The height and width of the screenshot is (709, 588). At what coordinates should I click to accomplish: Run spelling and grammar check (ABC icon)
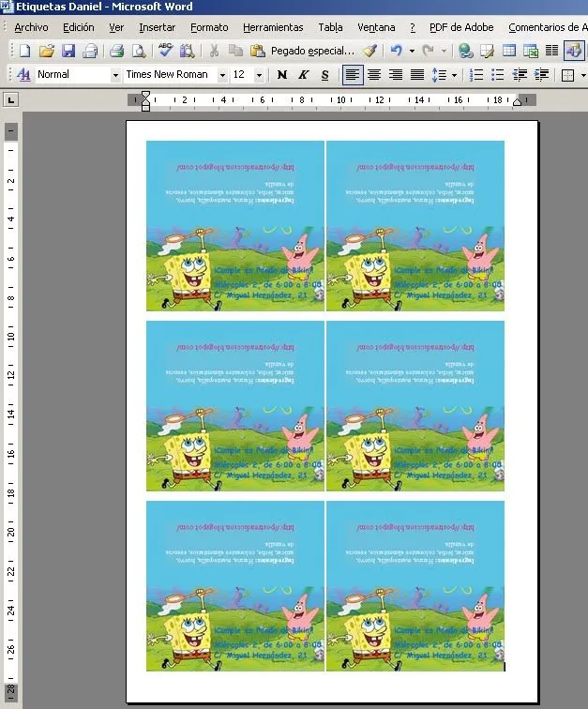click(165, 51)
